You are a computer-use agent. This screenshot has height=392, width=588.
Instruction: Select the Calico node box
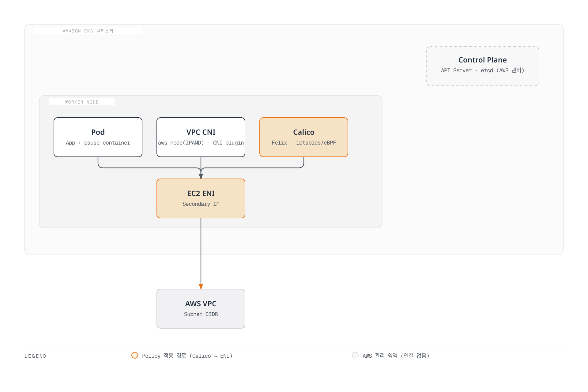304,137
